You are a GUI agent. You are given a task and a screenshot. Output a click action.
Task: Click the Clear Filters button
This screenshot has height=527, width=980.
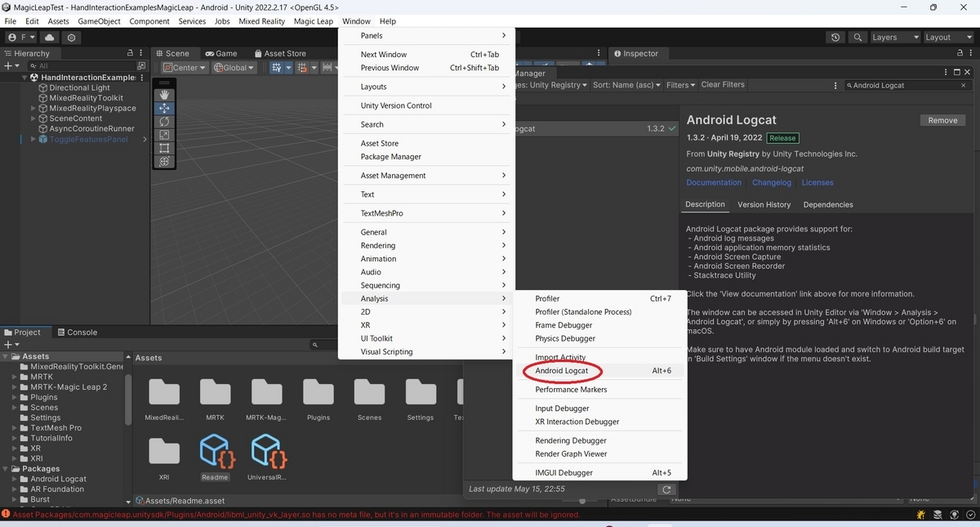click(723, 85)
